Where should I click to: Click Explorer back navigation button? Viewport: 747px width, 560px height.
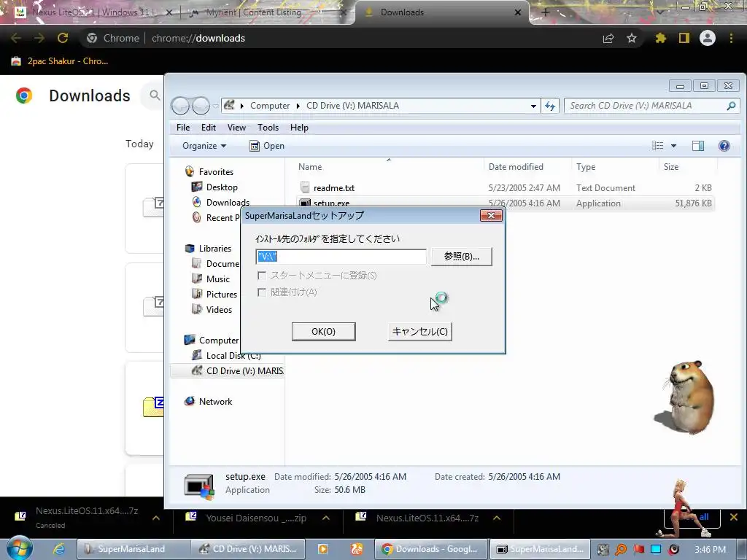pos(181,106)
